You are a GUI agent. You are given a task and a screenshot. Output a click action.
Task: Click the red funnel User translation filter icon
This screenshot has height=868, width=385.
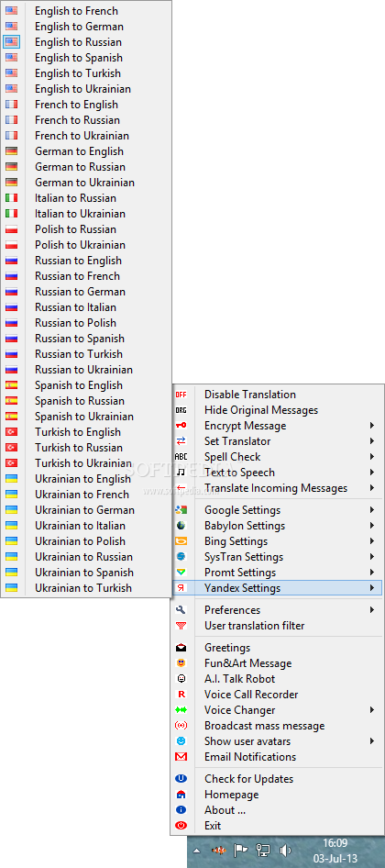point(181,626)
